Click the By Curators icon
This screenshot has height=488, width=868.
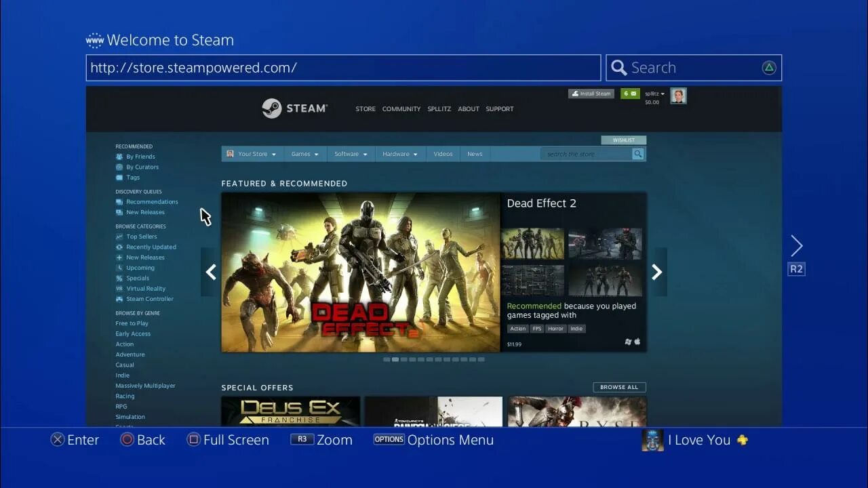coord(119,167)
